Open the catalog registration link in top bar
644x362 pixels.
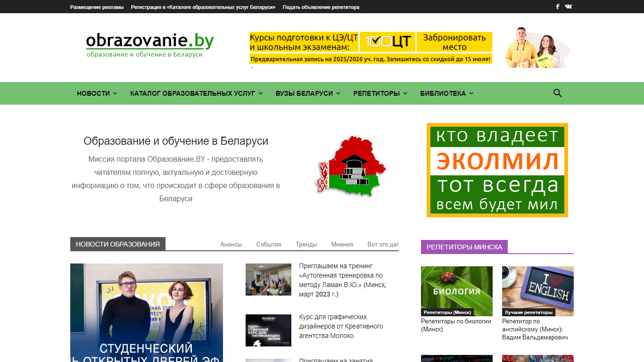pyautogui.click(x=203, y=7)
